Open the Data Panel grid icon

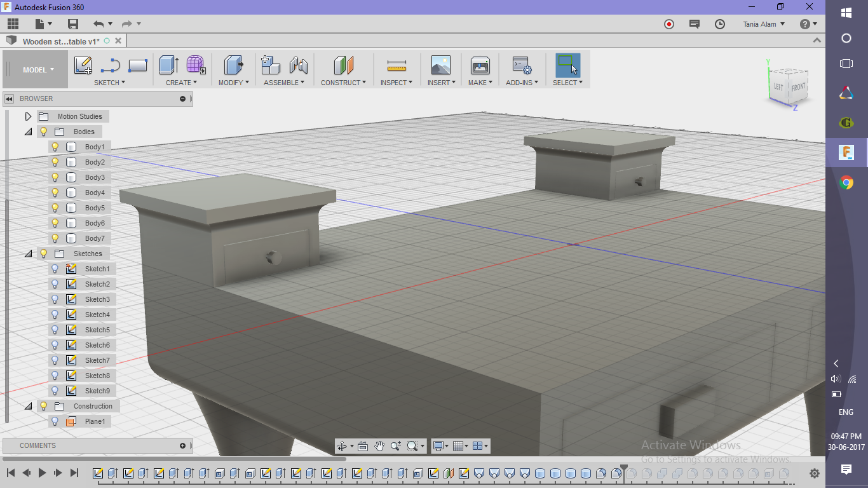pos(13,24)
